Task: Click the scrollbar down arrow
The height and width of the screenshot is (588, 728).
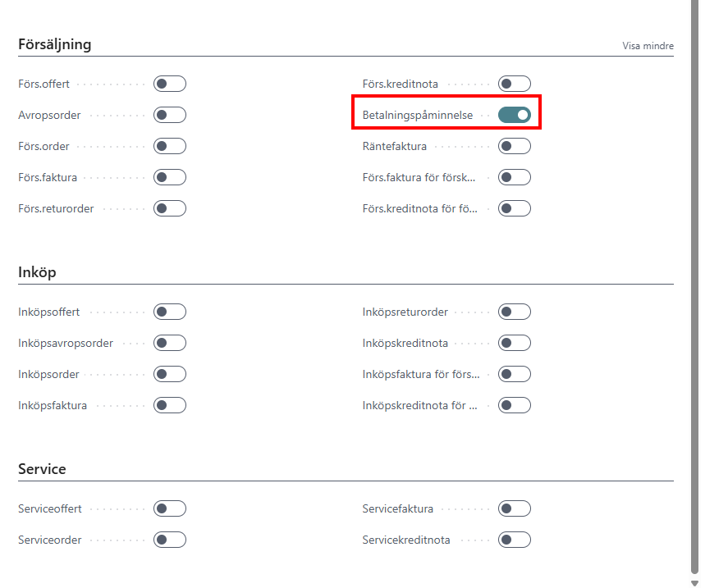Action: coord(694,582)
